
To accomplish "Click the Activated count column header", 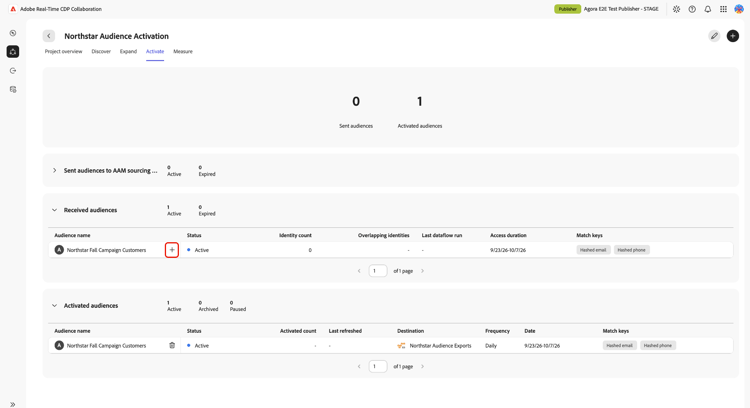I will [x=298, y=331].
